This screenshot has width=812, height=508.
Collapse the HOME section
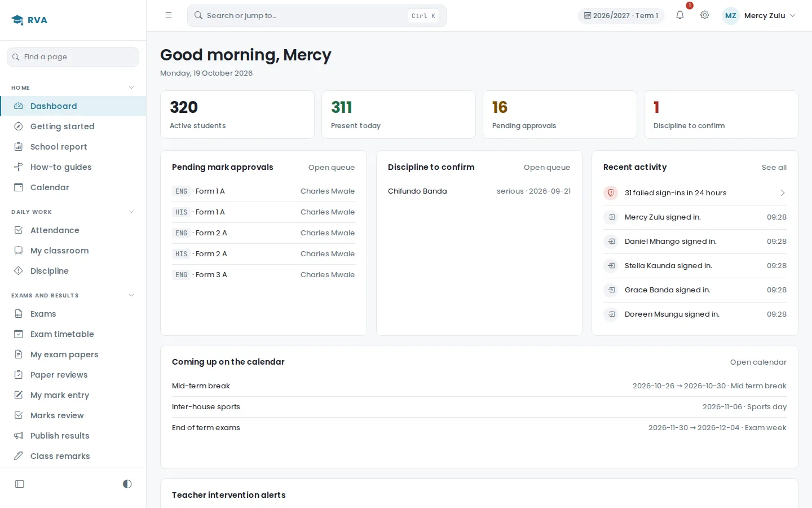tap(131, 87)
